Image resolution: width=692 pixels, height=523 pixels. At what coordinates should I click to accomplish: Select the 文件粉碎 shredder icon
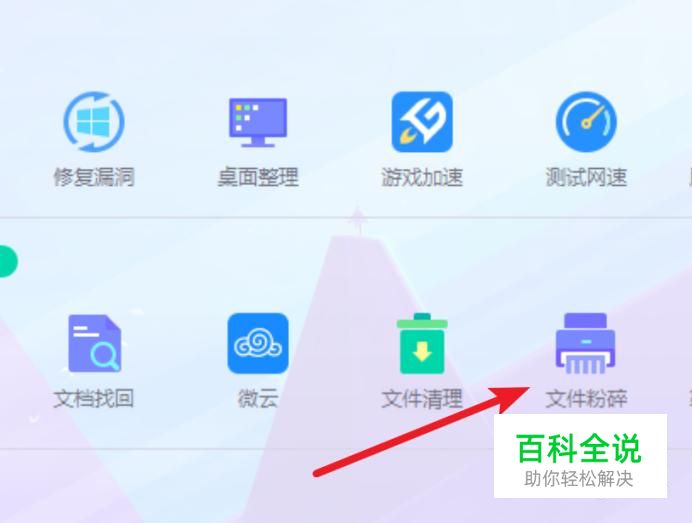click(x=585, y=343)
